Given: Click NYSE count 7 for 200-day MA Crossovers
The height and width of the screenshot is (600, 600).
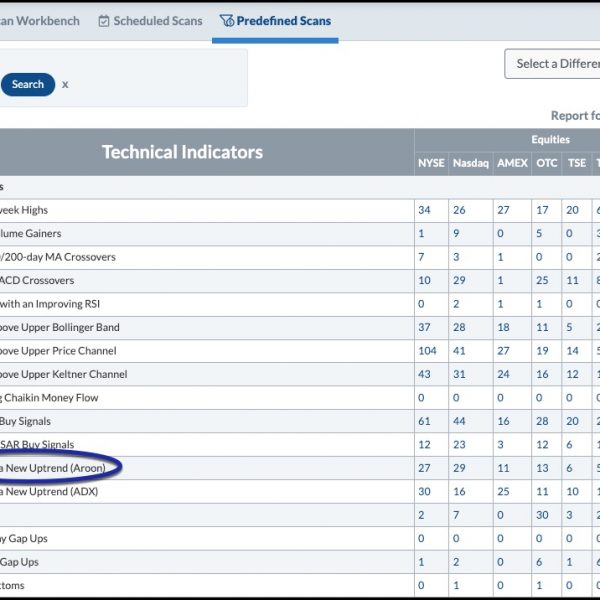Looking at the screenshot, I should [x=421, y=257].
